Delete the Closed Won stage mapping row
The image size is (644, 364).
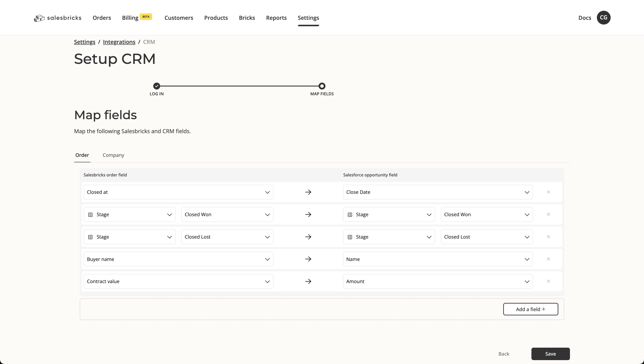548,214
